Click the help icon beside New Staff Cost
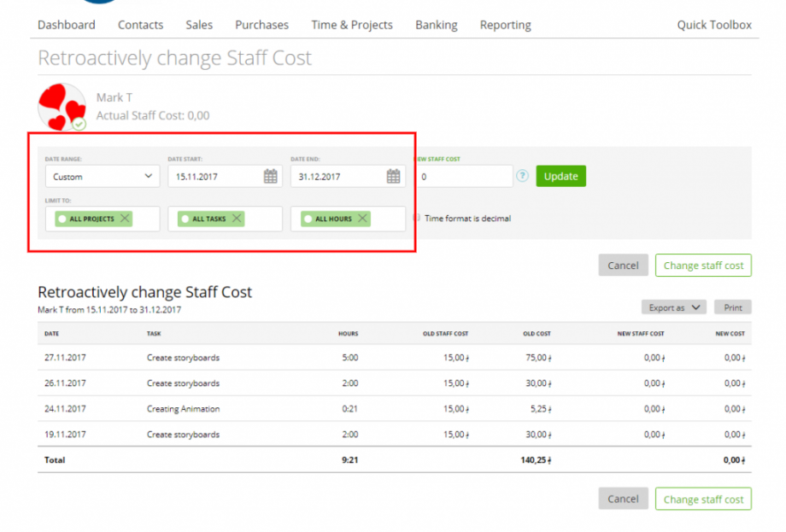The width and height of the screenshot is (786, 532). pos(522,176)
